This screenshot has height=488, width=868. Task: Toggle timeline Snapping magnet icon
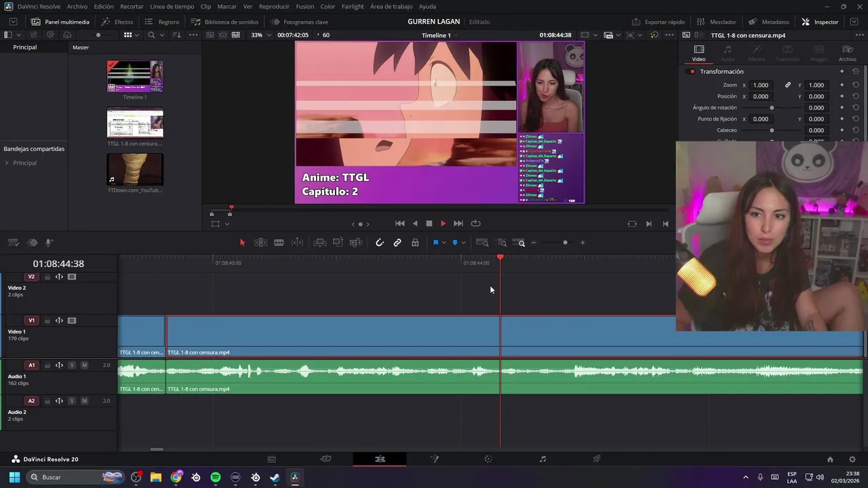point(380,243)
